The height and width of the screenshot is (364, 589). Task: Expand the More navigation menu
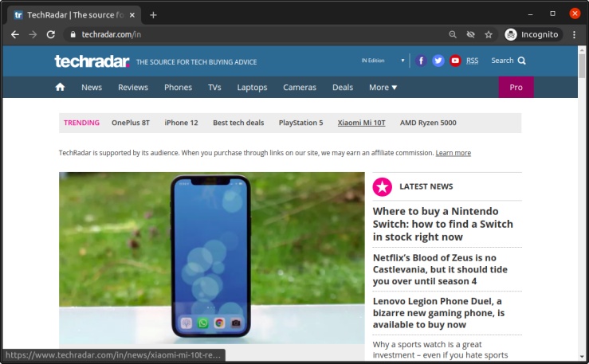(383, 87)
